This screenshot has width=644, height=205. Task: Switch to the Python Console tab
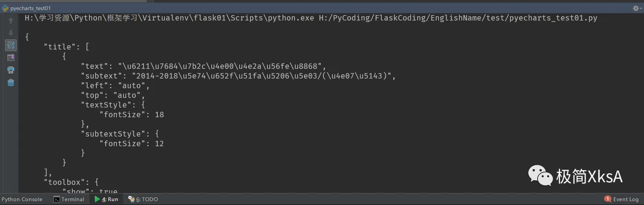pos(22,199)
